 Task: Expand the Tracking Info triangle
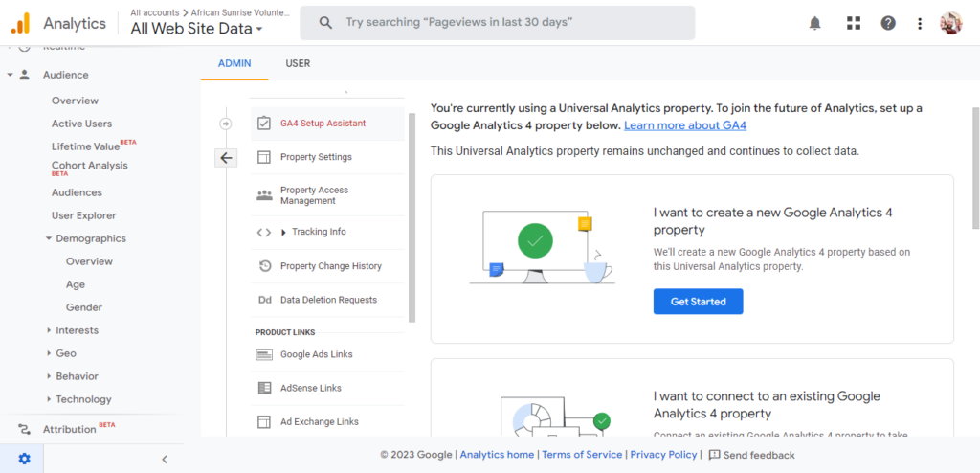283,232
